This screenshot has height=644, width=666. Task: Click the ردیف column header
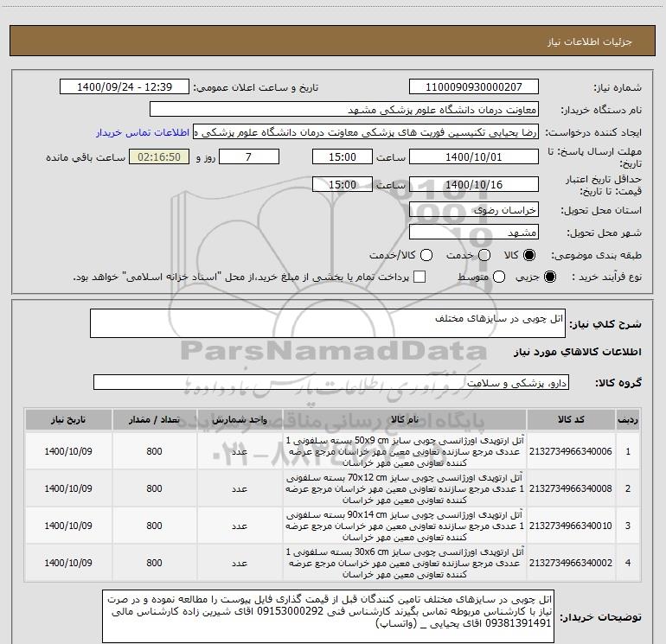[x=628, y=420]
